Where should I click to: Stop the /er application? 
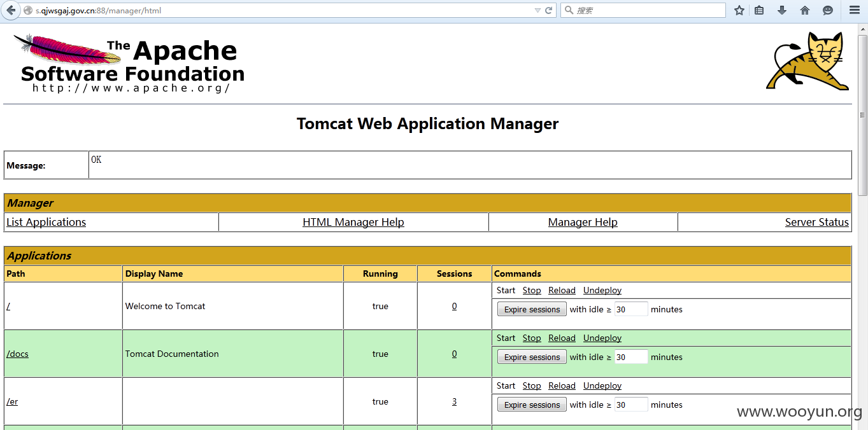pos(532,385)
